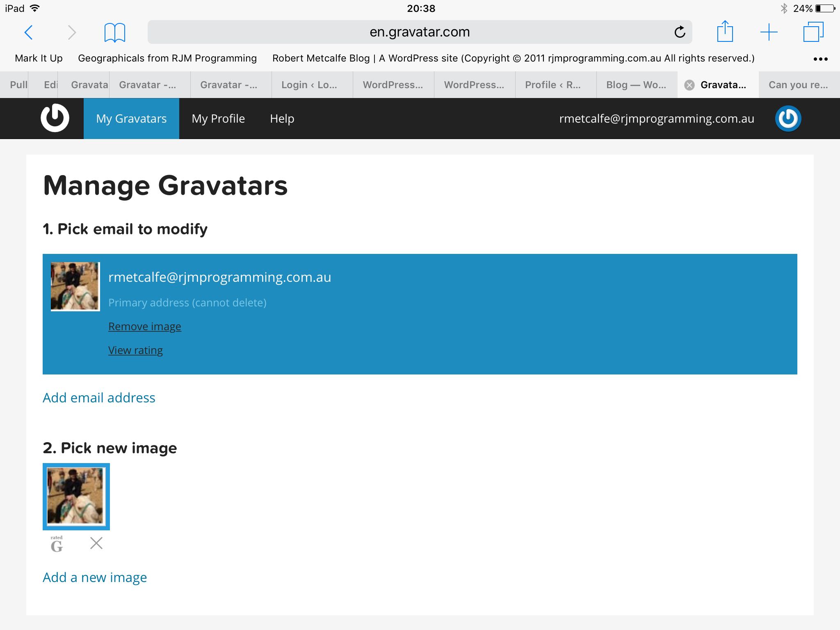Tap the Wi-Fi icon in status bar
Image resolution: width=840 pixels, height=630 pixels.
[35, 8]
